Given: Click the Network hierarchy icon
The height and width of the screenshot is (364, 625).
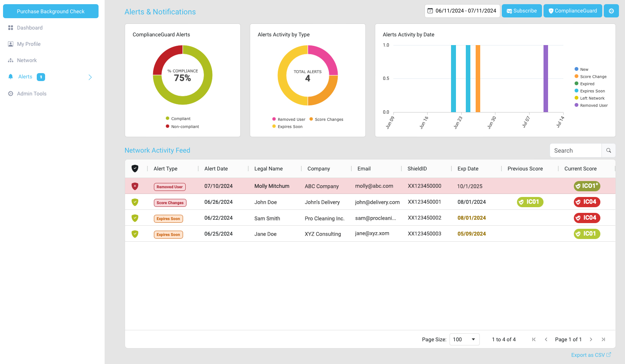Looking at the screenshot, I should click(x=11, y=60).
